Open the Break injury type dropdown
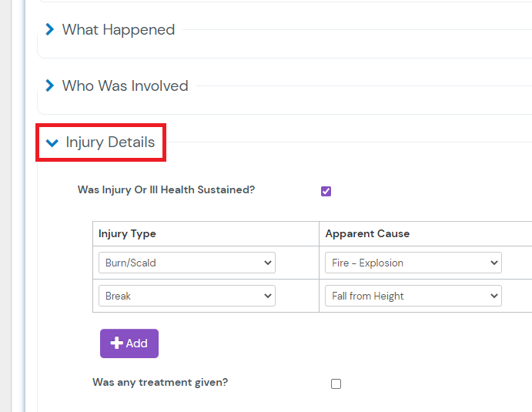 187,296
